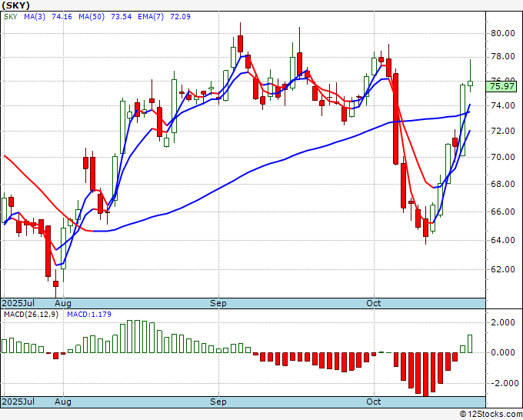The height and width of the screenshot is (420, 523).
Task: Click the (SKY) chart title
Action: click(15, 5)
